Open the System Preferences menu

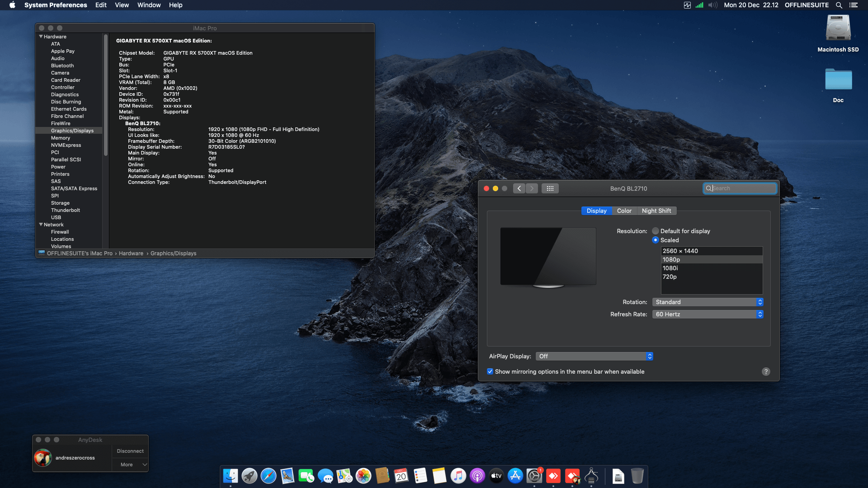point(56,5)
